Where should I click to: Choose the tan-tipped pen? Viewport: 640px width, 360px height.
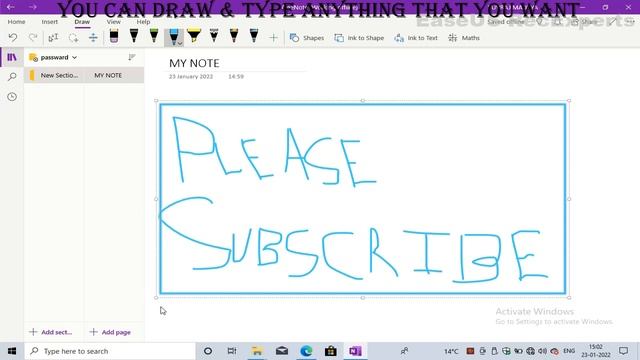click(234, 37)
